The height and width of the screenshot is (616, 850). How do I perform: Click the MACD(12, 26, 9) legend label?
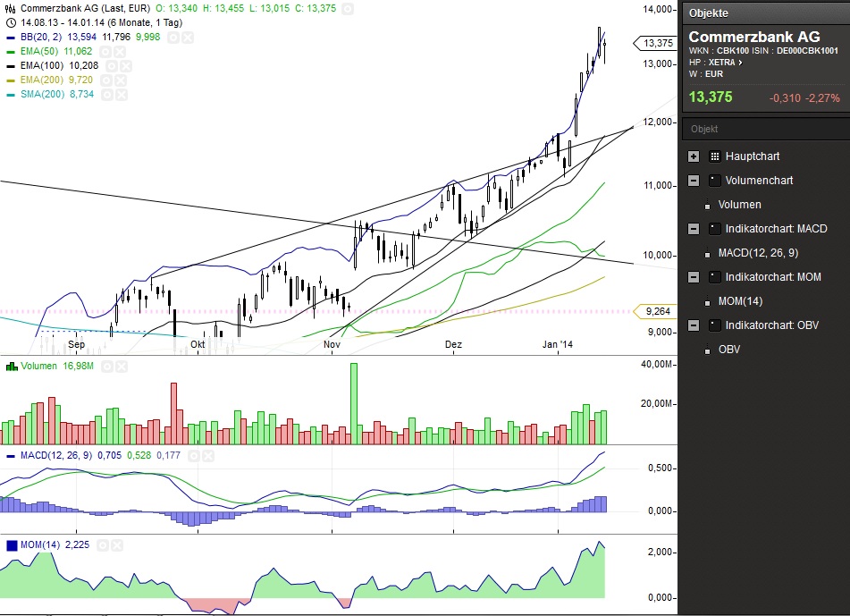(56, 455)
